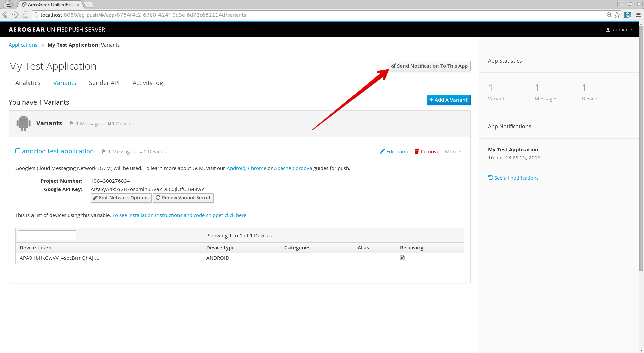Remove the andriod test application variant

click(427, 152)
